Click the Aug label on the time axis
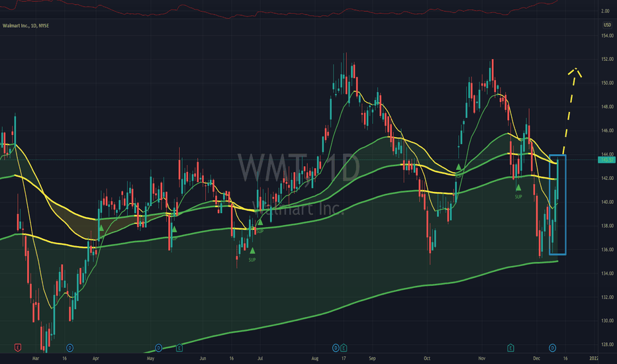Image resolution: width=617 pixels, height=364 pixels. 315,359
